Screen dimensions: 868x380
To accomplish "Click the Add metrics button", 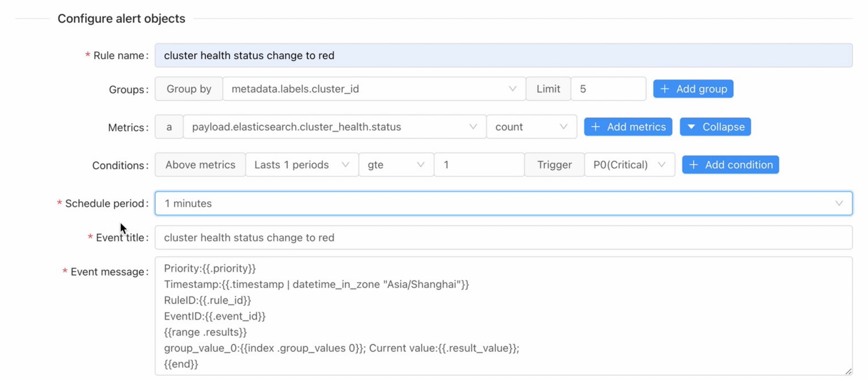I will click(x=628, y=127).
